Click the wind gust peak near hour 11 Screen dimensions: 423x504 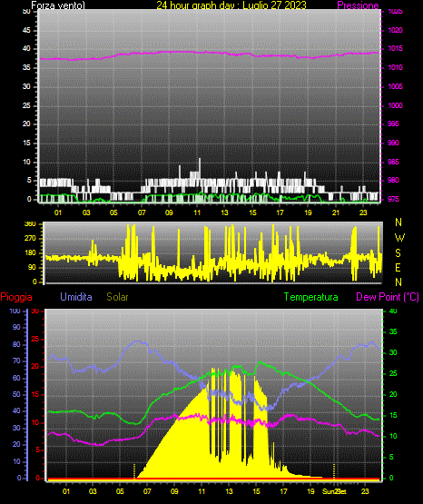coord(200,160)
